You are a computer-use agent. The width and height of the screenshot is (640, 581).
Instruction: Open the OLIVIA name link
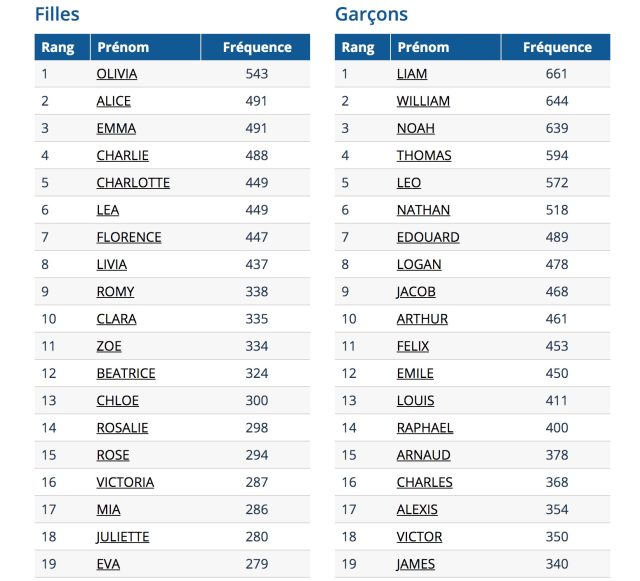[117, 74]
